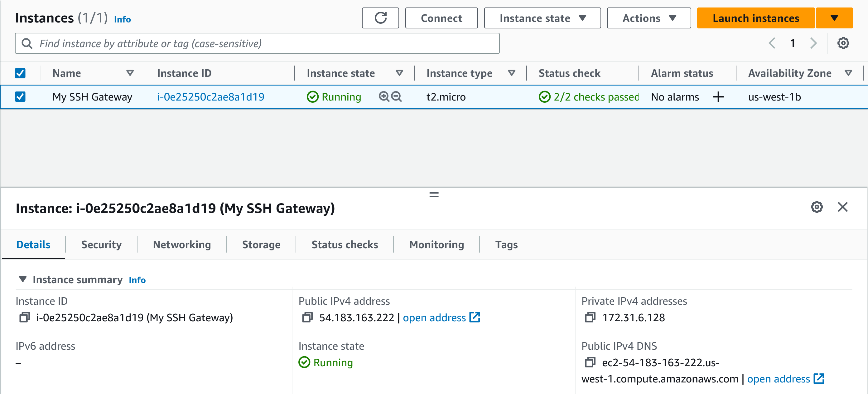Screen dimensions: 868x394
Task: Open the Instance state dropdown button
Action: [x=542, y=18]
